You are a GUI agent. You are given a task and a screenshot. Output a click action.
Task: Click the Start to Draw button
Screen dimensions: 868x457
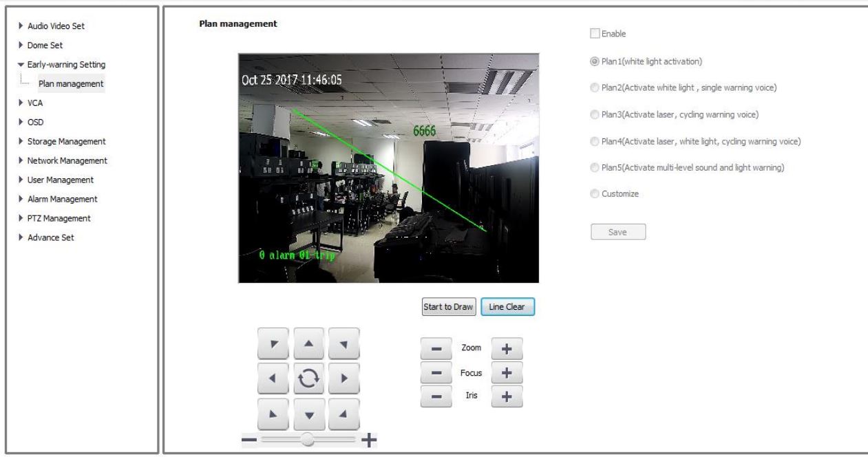[448, 307]
